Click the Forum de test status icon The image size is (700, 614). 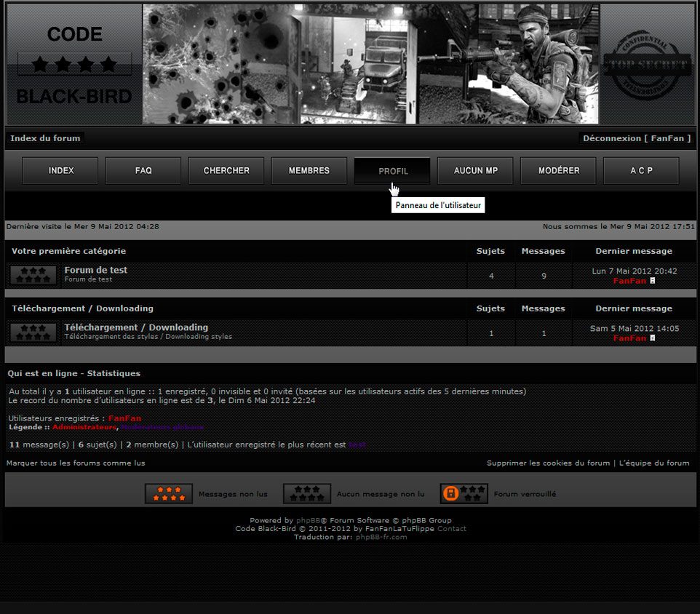pyautogui.click(x=33, y=275)
